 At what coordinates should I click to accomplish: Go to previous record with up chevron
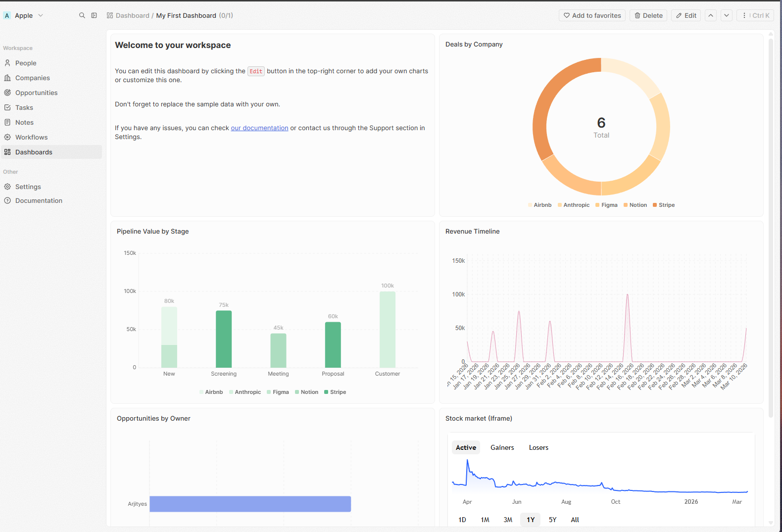pyautogui.click(x=711, y=15)
